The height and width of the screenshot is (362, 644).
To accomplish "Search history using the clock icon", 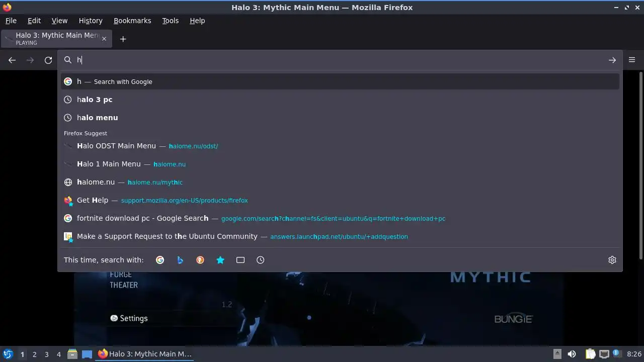I will pyautogui.click(x=261, y=260).
